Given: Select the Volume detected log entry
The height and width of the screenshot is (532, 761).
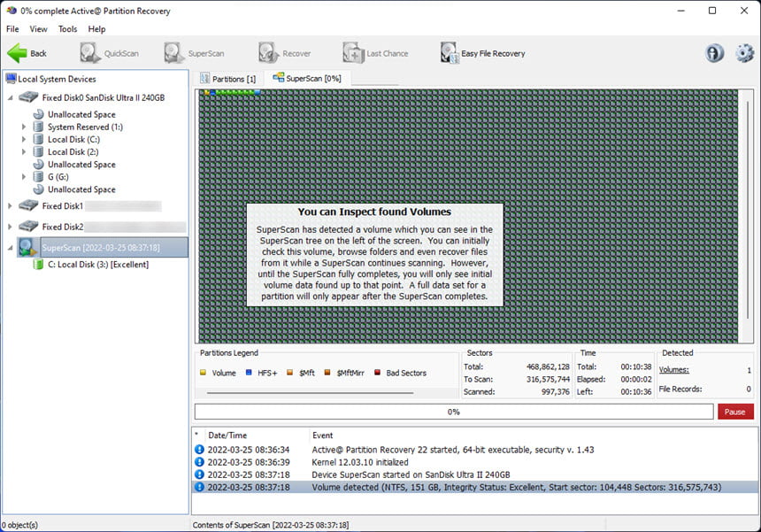Looking at the screenshot, I should [x=474, y=488].
